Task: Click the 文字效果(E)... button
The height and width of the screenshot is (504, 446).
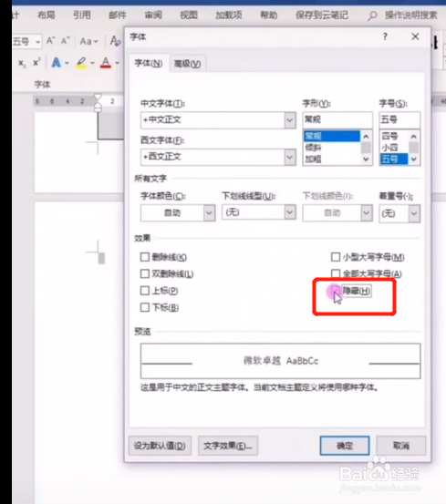Action: [228, 446]
